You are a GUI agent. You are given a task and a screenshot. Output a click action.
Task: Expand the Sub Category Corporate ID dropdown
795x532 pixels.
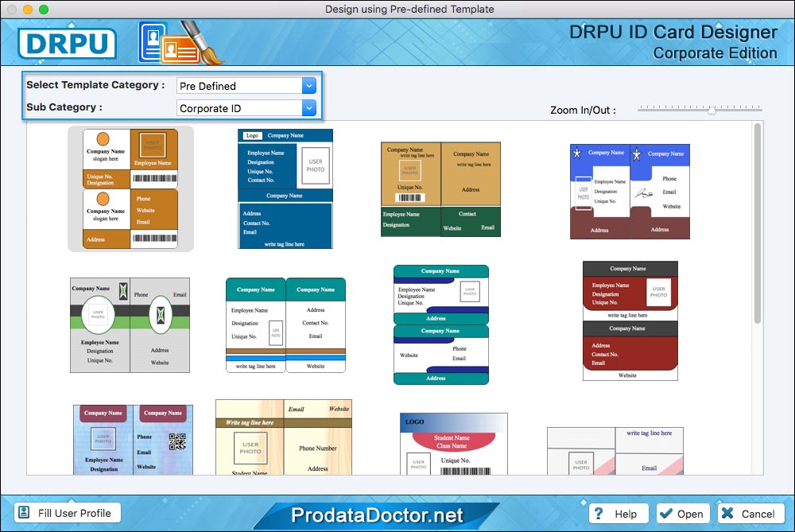tap(308, 108)
